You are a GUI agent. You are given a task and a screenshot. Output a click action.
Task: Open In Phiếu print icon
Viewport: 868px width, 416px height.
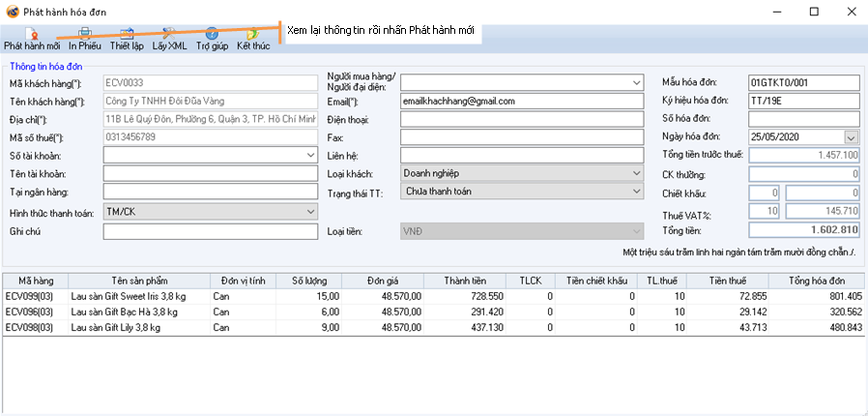[85, 34]
